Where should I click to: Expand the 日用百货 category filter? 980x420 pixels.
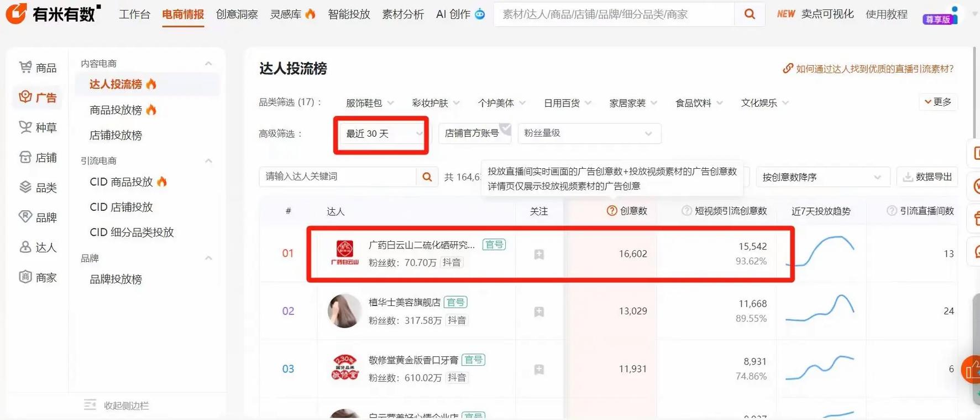pyautogui.click(x=567, y=103)
